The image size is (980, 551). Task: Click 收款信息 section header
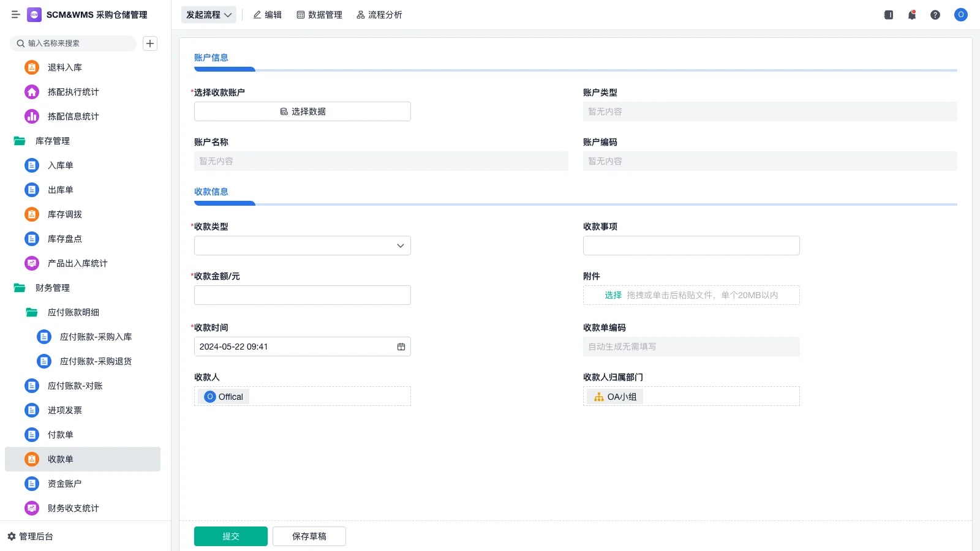point(211,192)
